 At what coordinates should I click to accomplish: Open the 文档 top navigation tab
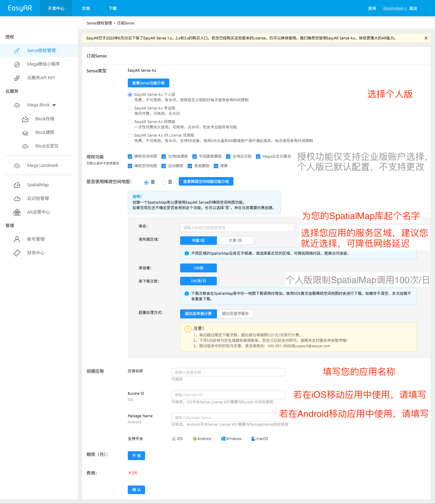86,8
